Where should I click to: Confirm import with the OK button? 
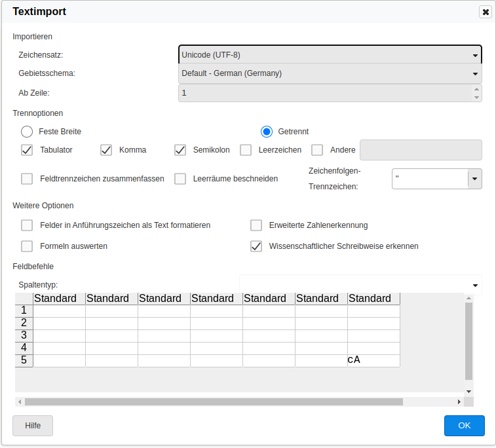(x=464, y=426)
